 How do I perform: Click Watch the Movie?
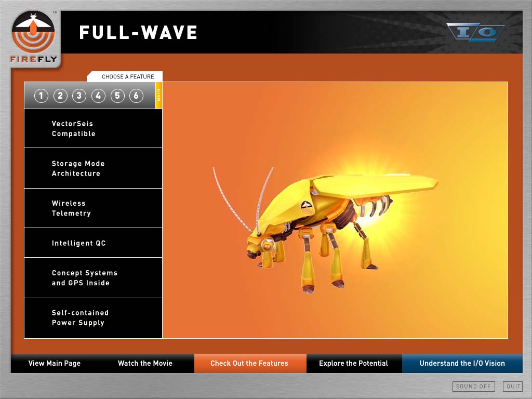pyautogui.click(x=145, y=363)
